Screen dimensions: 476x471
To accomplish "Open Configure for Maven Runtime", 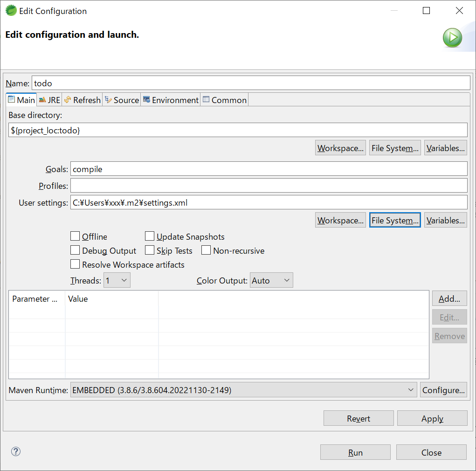I will point(443,390).
